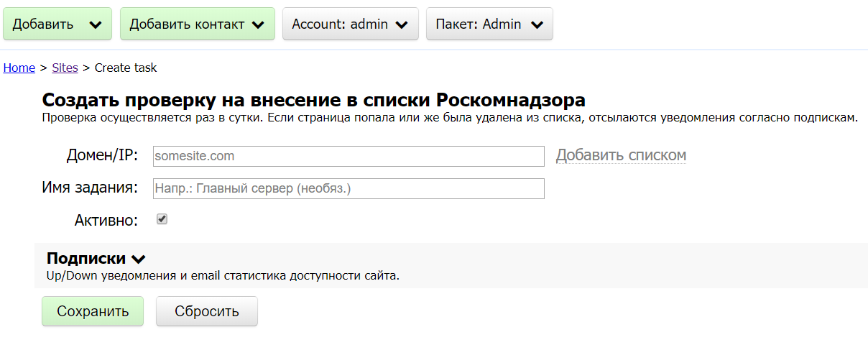
Task: Click the Имя задания input field
Action: [348, 188]
